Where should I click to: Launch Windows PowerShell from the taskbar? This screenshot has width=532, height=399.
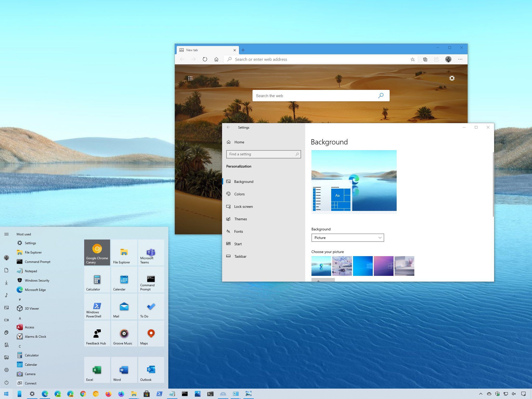(x=159, y=394)
